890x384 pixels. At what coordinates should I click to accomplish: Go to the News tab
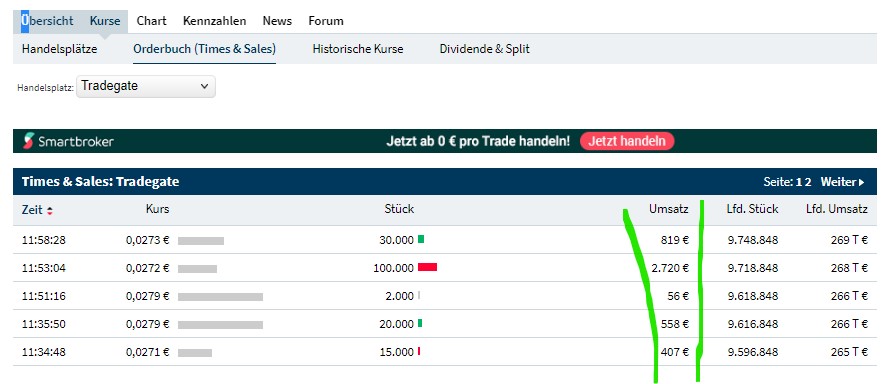coord(277,21)
